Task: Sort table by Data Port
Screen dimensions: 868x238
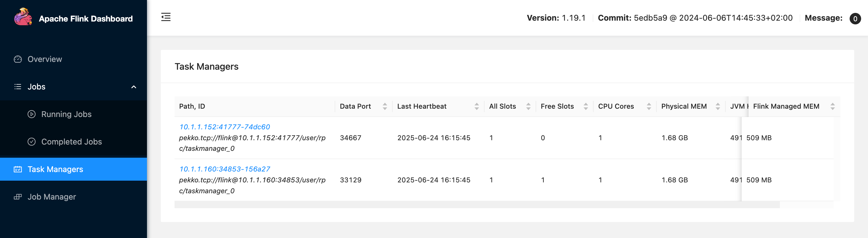Action: (x=384, y=106)
